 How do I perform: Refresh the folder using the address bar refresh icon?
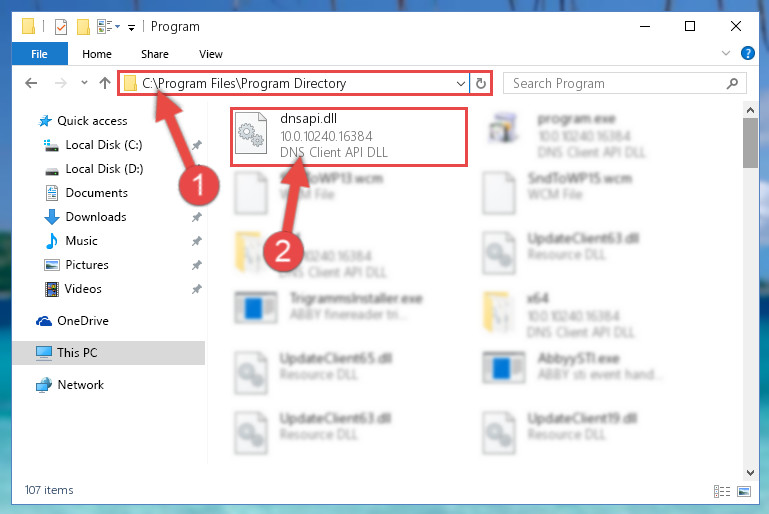tap(481, 83)
